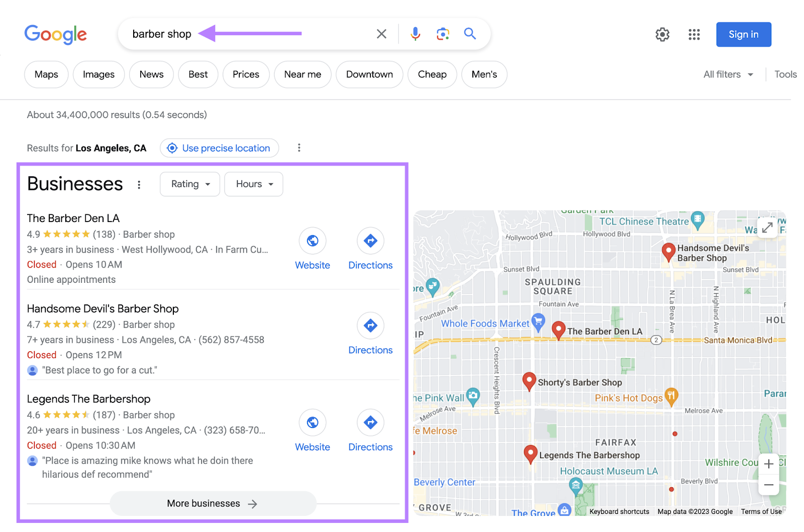This screenshot has width=804, height=532.
Task: Click the magnifying glass search icon
Action: [x=470, y=34]
